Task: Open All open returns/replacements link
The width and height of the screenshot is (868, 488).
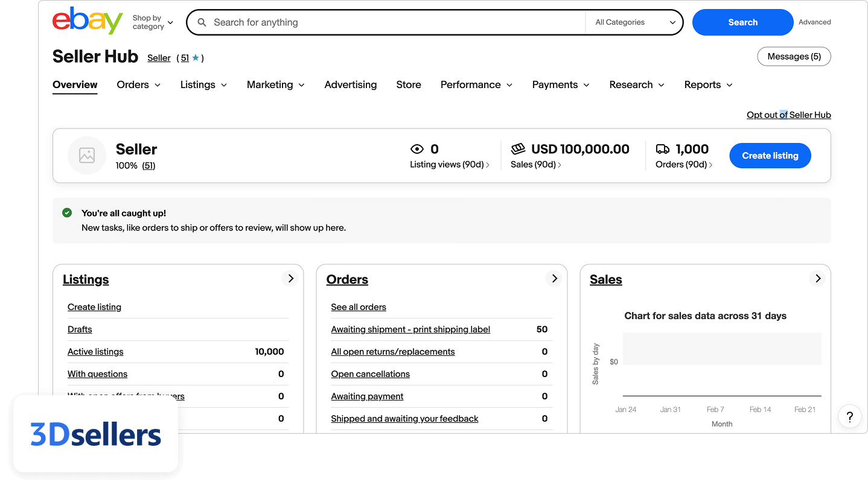Action: (x=393, y=352)
